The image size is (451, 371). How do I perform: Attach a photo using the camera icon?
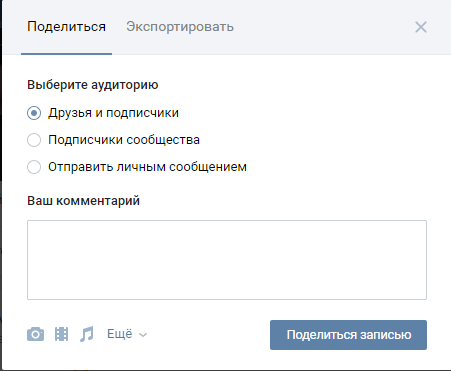(x=35, y=334)
